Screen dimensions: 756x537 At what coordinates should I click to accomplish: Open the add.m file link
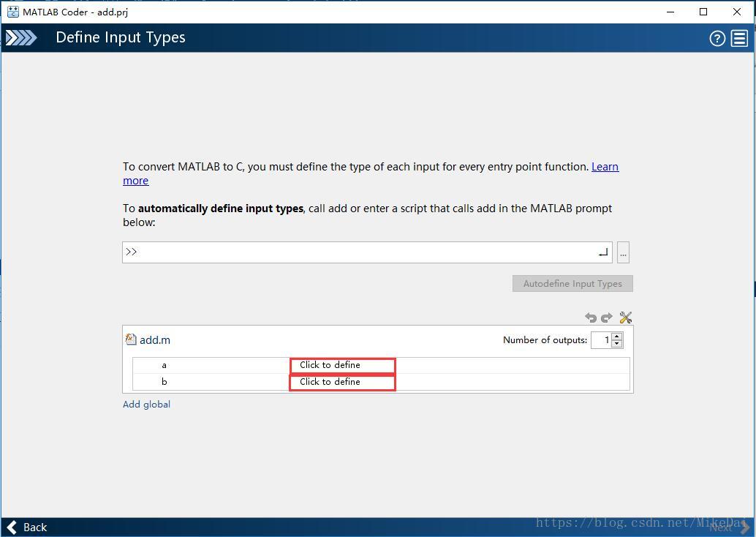155,340
